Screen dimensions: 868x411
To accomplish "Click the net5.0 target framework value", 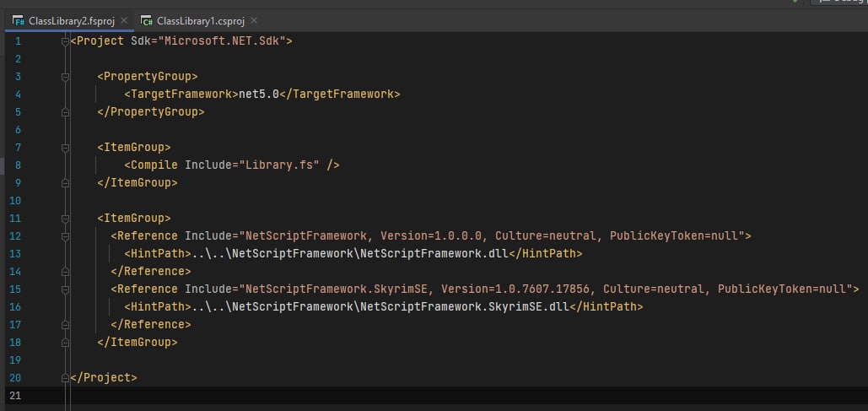I will [258, 95].
